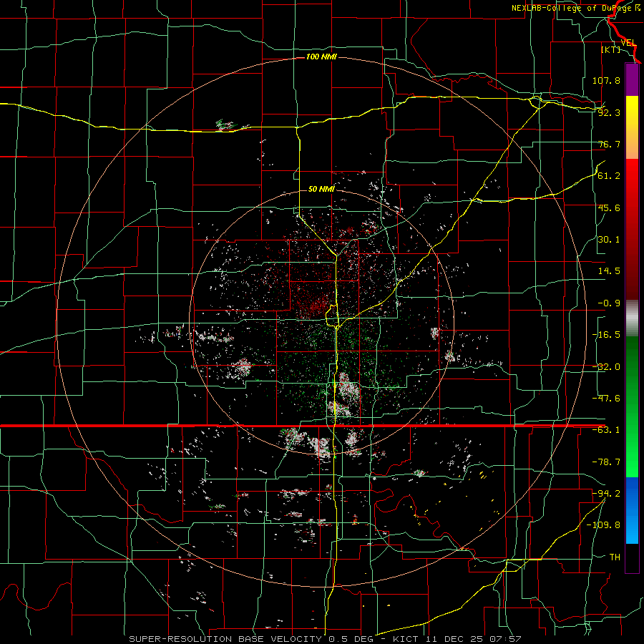Select the 107.8 legend value
This screenshot has width=644, height=644.
pos(606,80)
